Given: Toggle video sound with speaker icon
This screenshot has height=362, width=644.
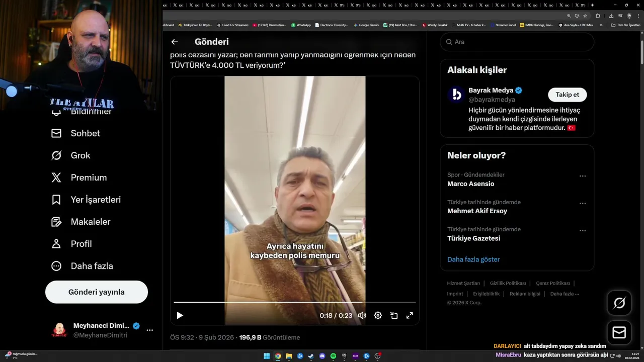Looking at the screenshot, I should click(362, 315).
